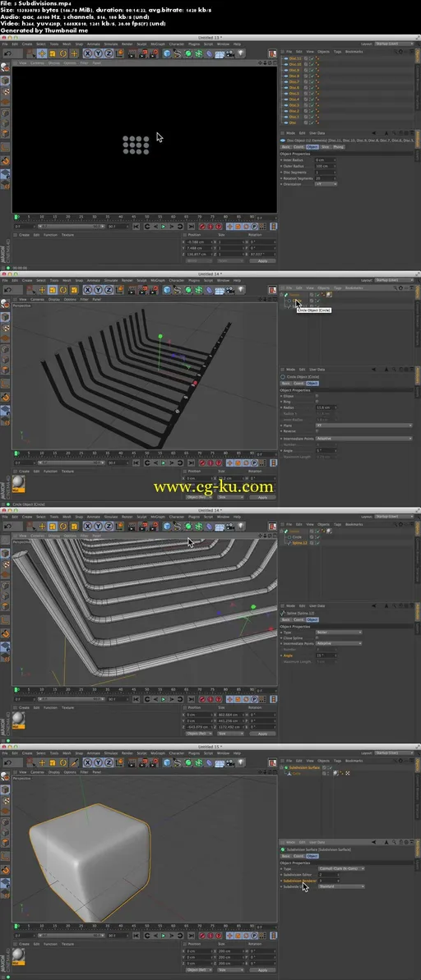Toggle Disc.5 enable checkmark in object manager

click(x=311, y=93)
